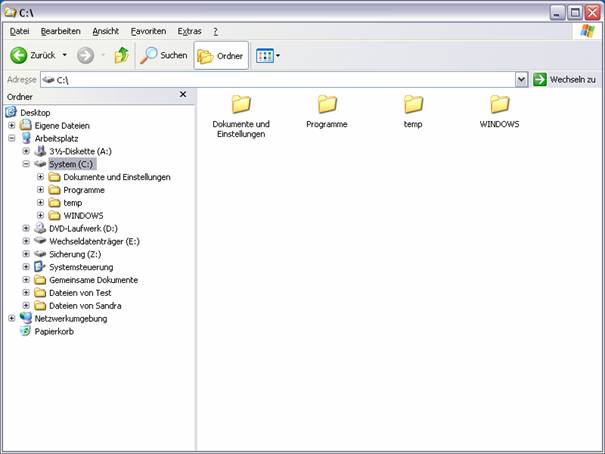
Task: Expand the Programme tree node
Action: click(41, 189)
